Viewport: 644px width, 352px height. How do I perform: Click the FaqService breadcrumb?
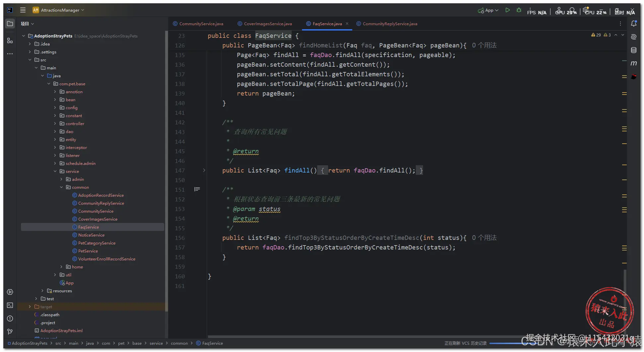coord(210,343)
